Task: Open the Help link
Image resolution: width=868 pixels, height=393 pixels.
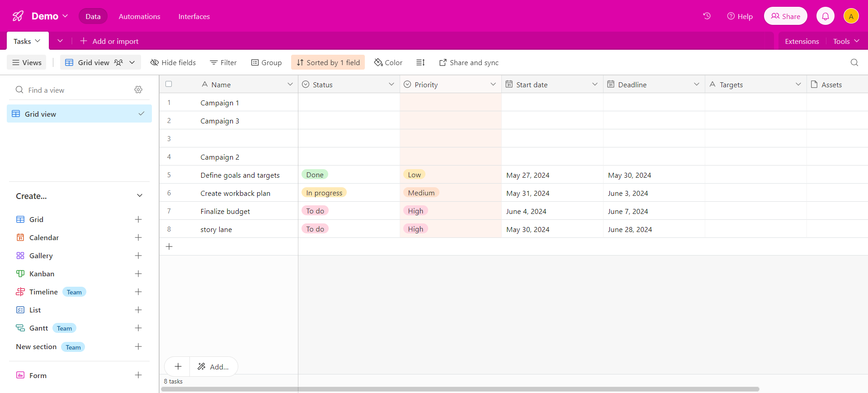Action: click(x=740, y=16)
